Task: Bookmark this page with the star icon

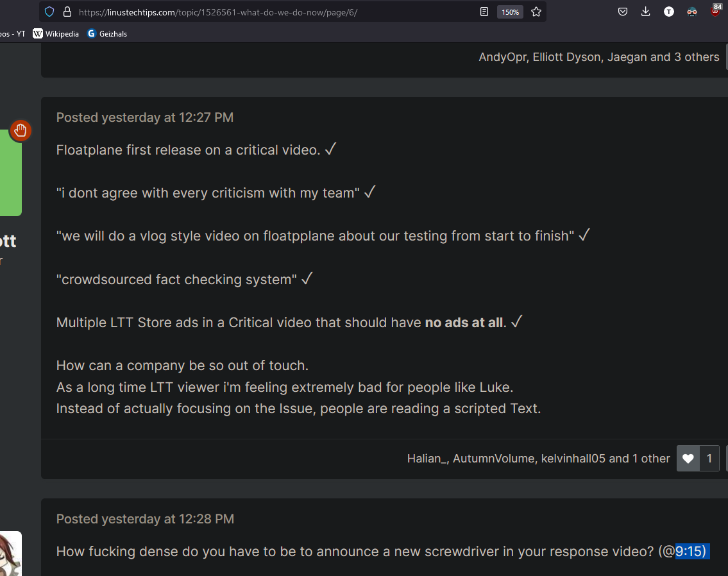Action: (536, 12)
